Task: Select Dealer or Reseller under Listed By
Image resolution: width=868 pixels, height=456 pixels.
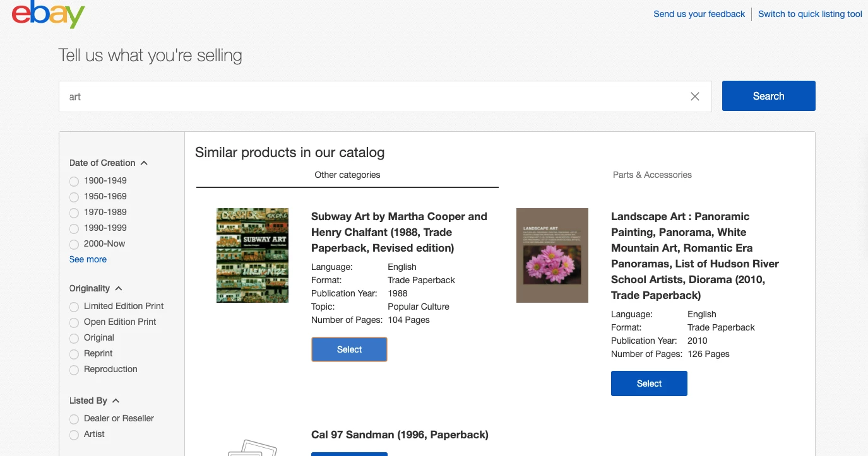Action: tap(74, 419)
